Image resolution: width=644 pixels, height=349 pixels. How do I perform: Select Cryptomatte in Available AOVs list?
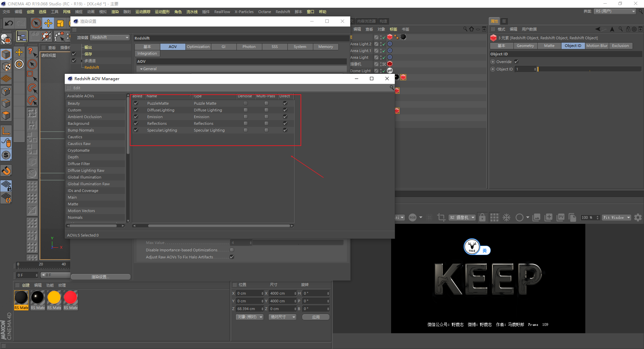pos(96,150)
